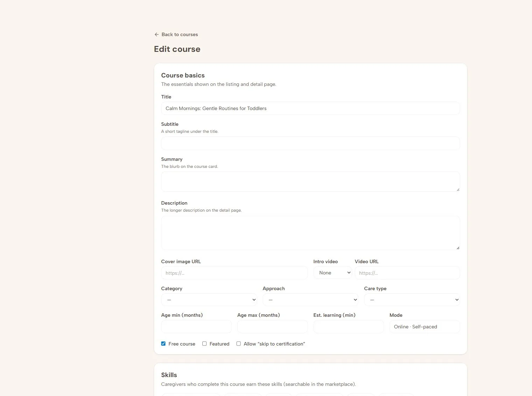Focus the Subtitle text field
The height and width of the screenshot is (396, 532).
click(x=310, y=143)
